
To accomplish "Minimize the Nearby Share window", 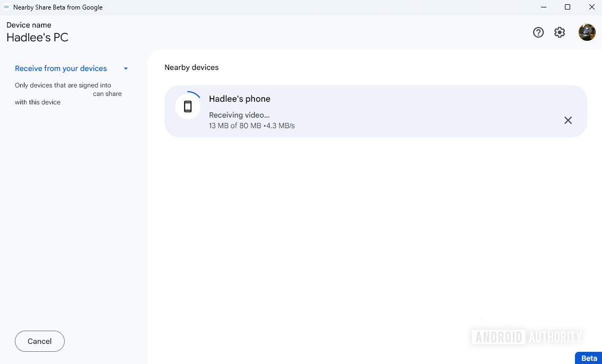I will [x=543, y=7].
